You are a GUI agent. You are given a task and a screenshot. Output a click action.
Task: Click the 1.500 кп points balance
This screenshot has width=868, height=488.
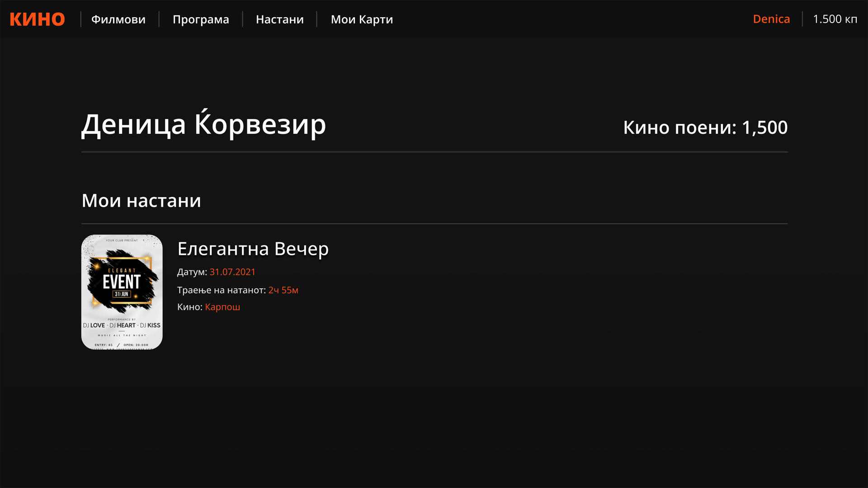point(835,19)
